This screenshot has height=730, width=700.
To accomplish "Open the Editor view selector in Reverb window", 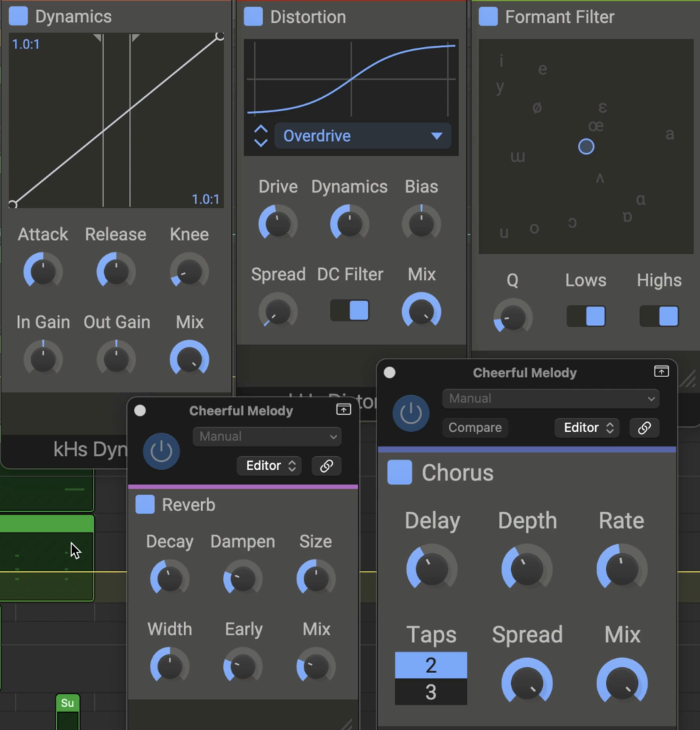I will (269, 466).
